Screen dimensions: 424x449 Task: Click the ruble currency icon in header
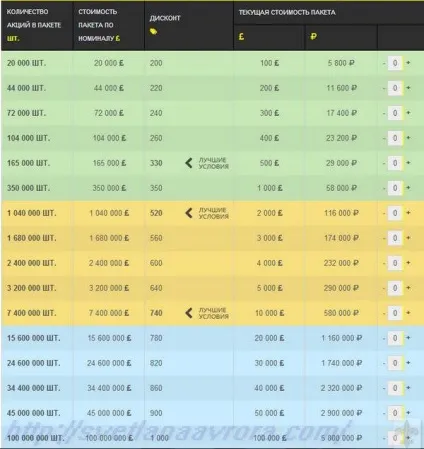click(x=313, y=36)
